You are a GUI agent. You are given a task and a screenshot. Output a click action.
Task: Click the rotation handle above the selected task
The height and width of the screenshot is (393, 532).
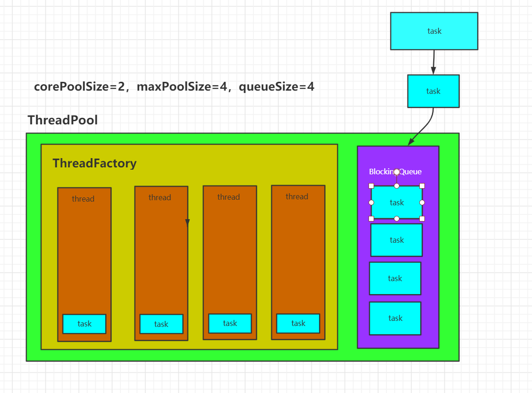[x=397, y=172]
